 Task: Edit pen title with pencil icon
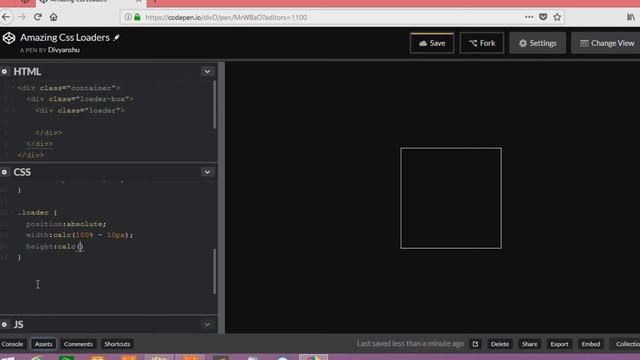pos(116,38)
